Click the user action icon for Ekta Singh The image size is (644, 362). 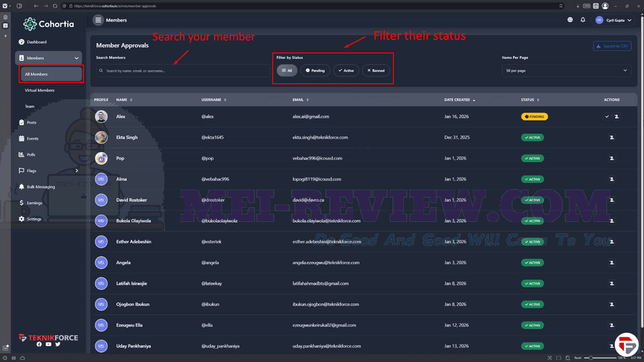[x=612, y=137]
